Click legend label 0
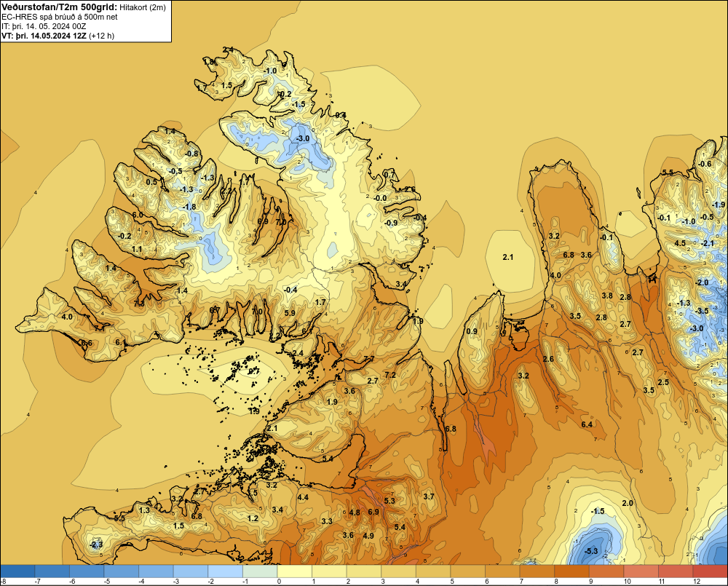 point(279,582)
